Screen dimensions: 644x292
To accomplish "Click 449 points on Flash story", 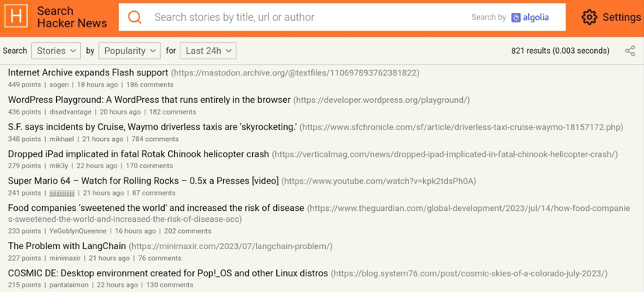I will [24, 85].
